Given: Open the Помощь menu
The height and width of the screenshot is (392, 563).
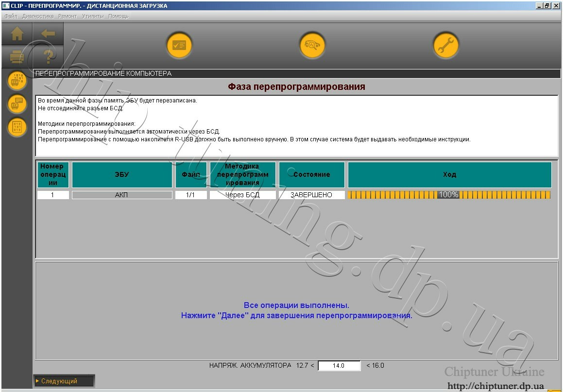Looking at the screenshot, I should pos(119,16).
